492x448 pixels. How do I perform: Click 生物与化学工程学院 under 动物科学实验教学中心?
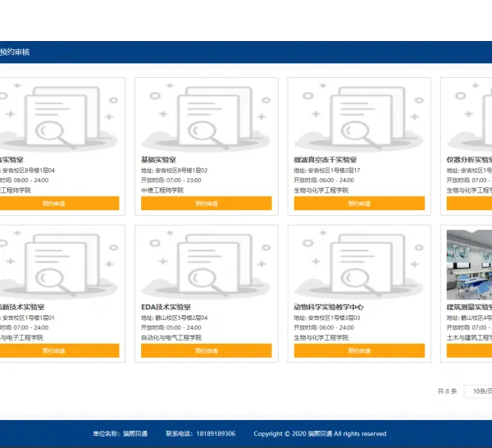pyautogui.click(x=321, y=337)
